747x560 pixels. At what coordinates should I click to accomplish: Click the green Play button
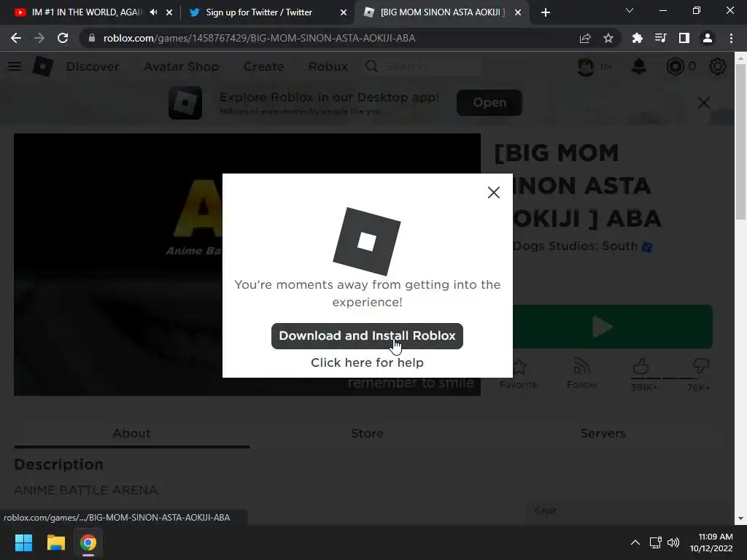[613, 327]
